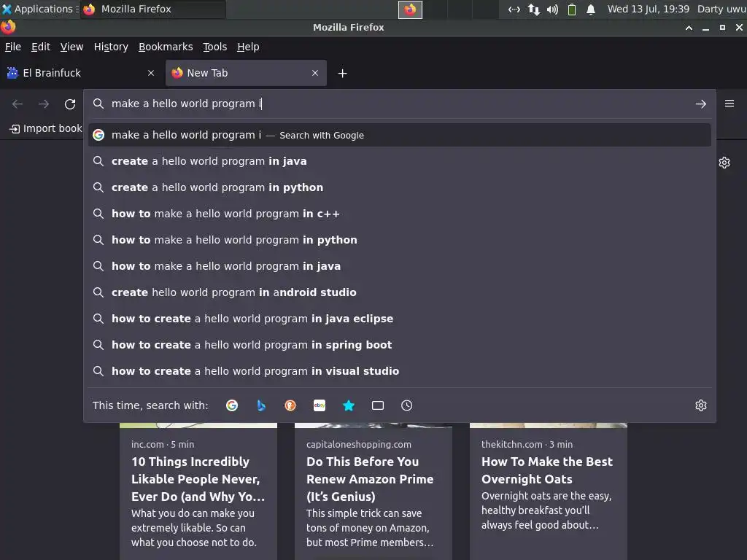Choose suggestion in spring boot

pyautogui.click(x=399, y=345)
